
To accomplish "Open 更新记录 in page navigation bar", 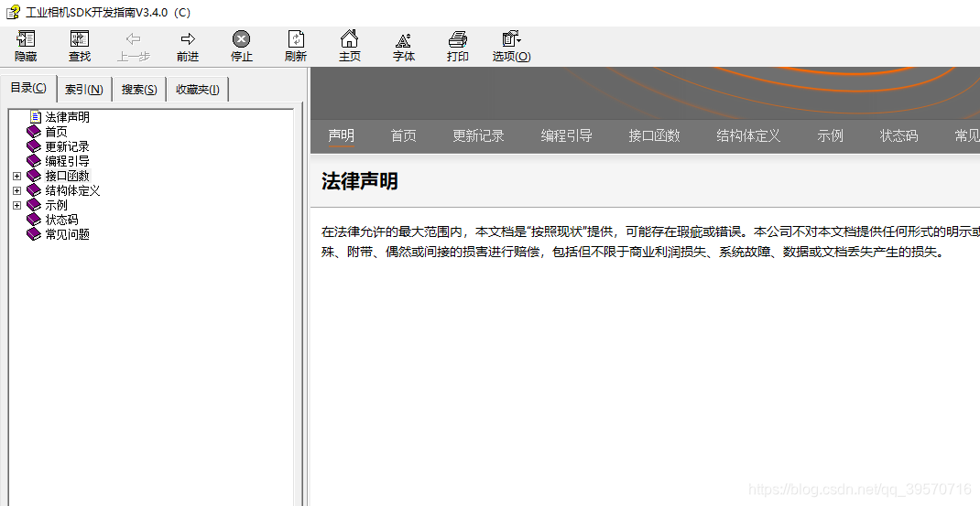I will tap(478, 135).
